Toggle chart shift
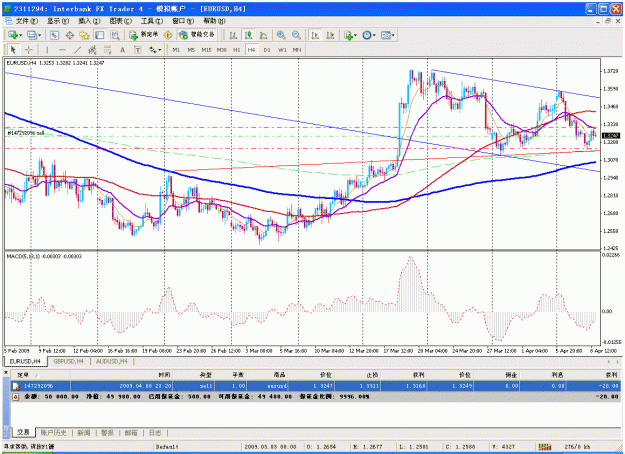 click(x=330, y=35)
